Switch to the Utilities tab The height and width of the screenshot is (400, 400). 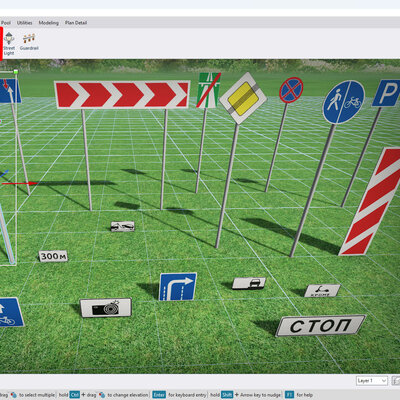point(25,23)
